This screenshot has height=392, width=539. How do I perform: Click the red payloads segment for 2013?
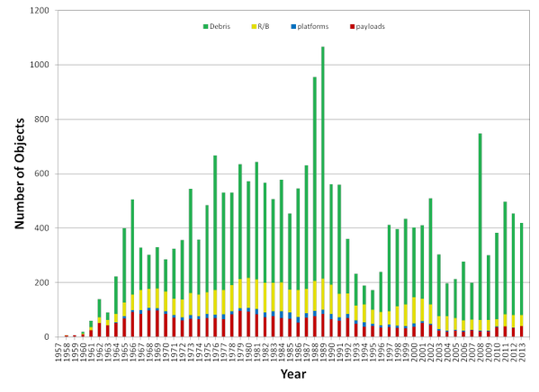point(522,332)
